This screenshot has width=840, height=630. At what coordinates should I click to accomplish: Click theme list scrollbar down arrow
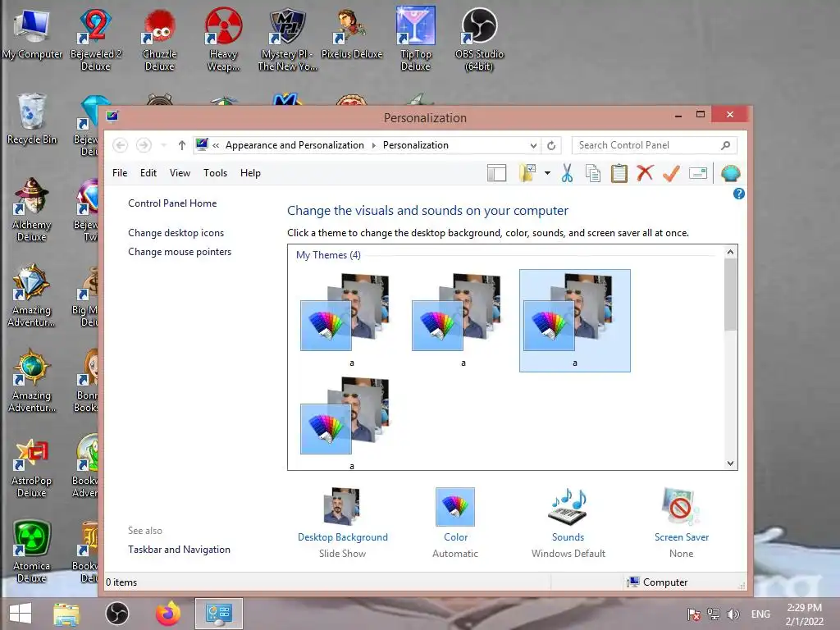click(730, 463)
